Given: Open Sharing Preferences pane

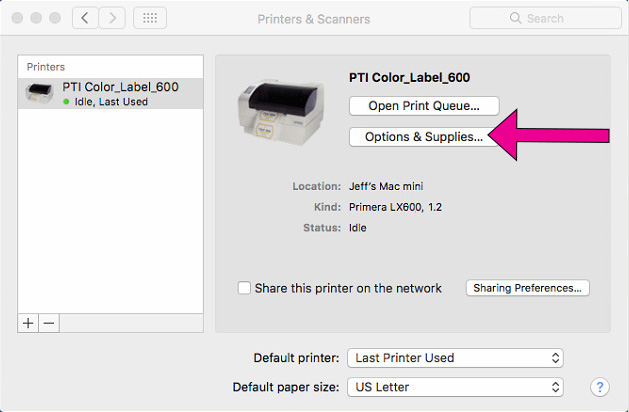Looking at the screenshot, I should 528,288.
